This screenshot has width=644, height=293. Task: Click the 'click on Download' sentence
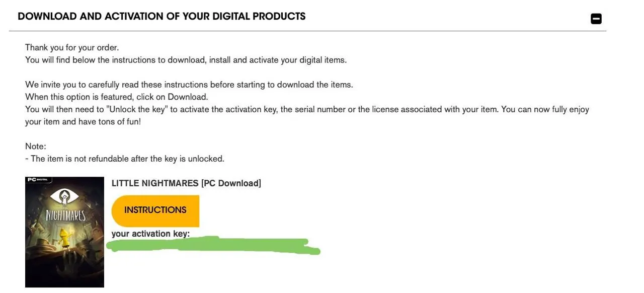click(117, 97)
